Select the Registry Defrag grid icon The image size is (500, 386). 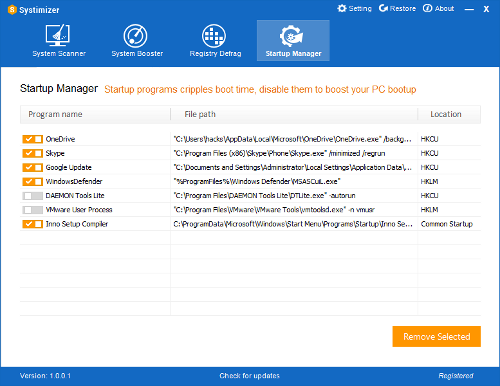(x=214, y=36)
